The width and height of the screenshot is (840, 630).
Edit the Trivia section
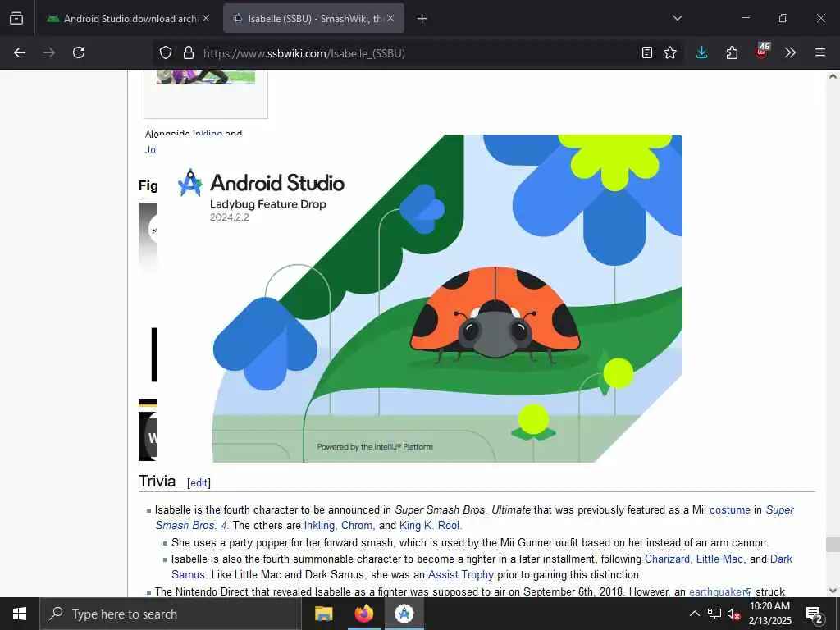pos(199,482)
